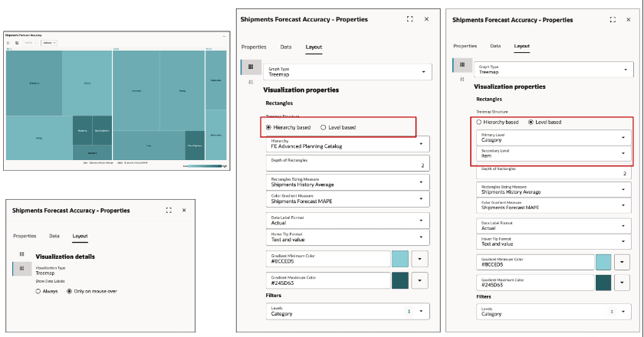644x337 pixels.
Task: Select grid sidebar icon in panel with Primary Level
Action: pos(462,64)
